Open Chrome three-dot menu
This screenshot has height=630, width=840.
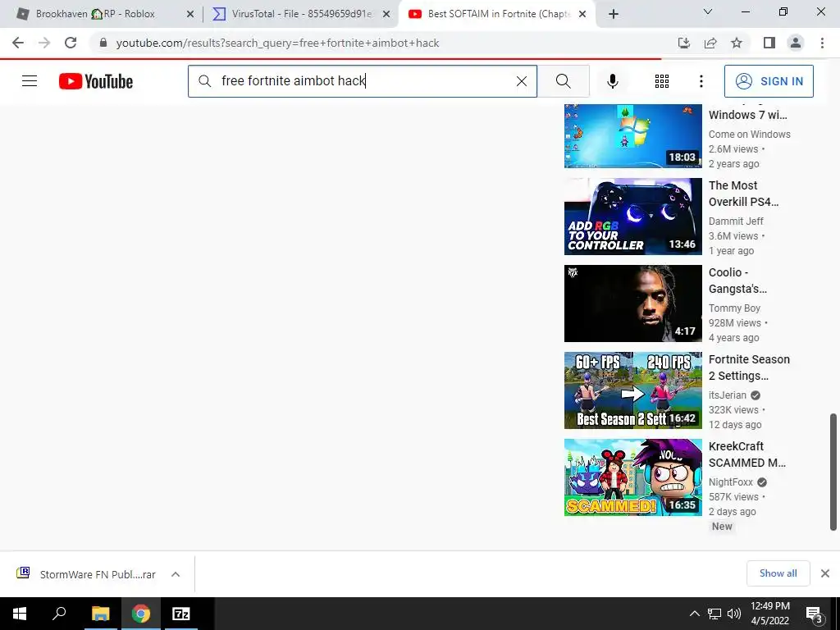(822, 43)
